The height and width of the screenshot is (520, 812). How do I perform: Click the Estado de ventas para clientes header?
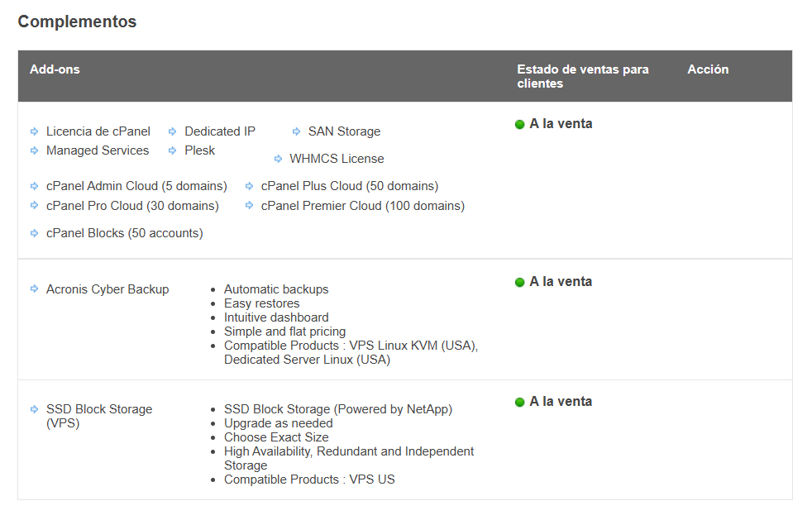(x=582, y=76)
